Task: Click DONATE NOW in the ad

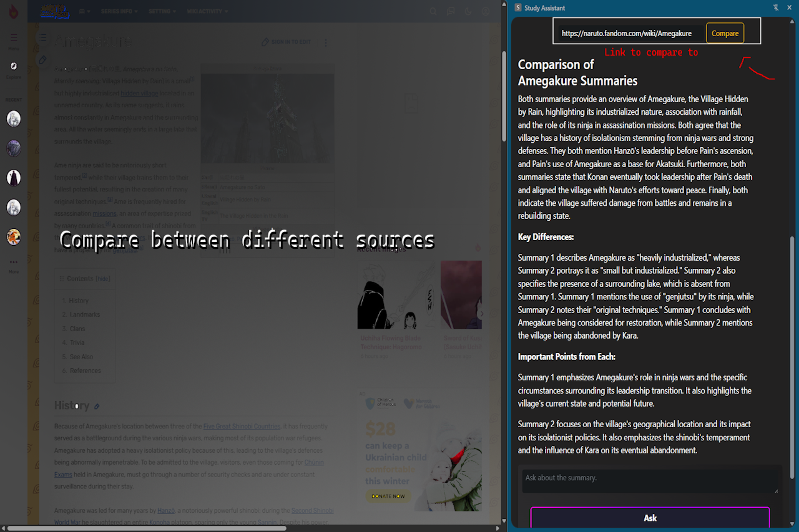Action: [x=388, y=496]
